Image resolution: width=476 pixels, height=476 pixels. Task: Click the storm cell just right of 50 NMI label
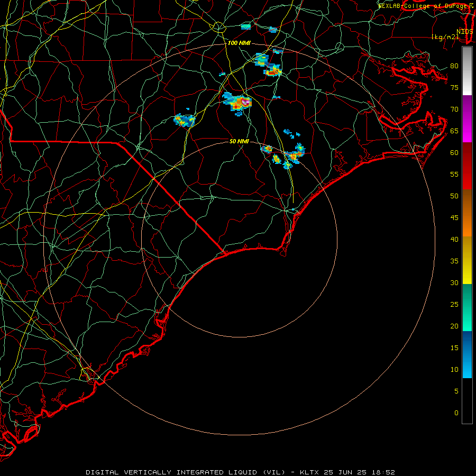pyautogui.click(x=267, y=149)
